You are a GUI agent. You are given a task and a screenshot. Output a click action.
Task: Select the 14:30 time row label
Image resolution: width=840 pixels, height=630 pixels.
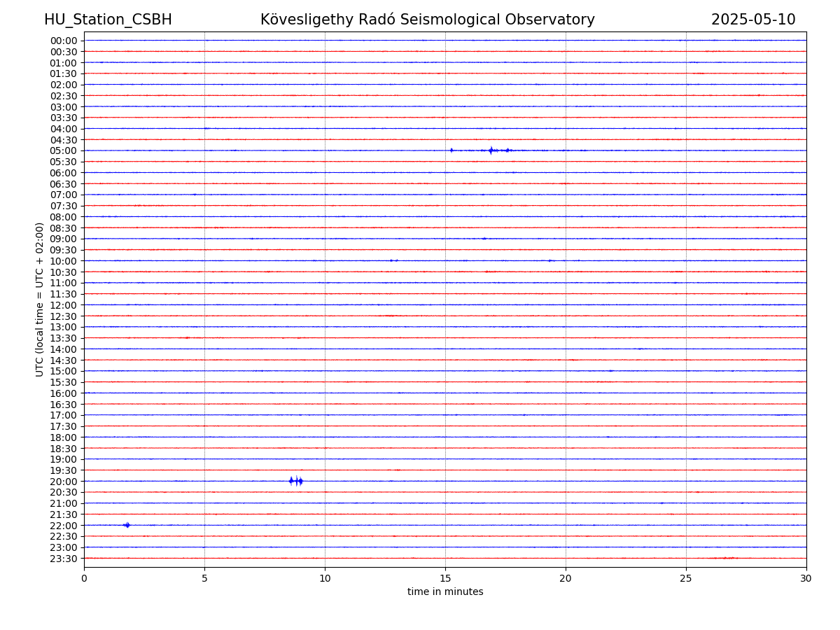(64, 360)
